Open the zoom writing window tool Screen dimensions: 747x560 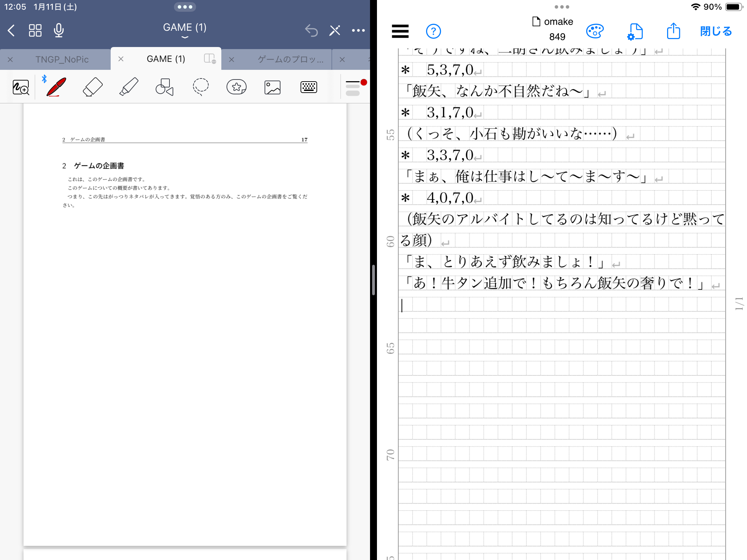[21, 87]
